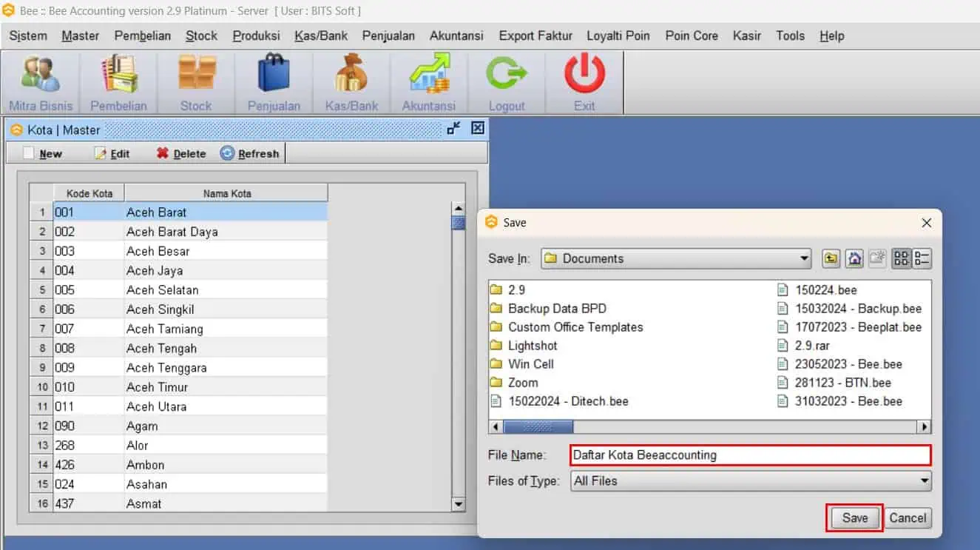Image resolution: width=980 pixels, height=550 pixels.
Task: Open the Loyalti Poin menu
Action: click(618, 36)
